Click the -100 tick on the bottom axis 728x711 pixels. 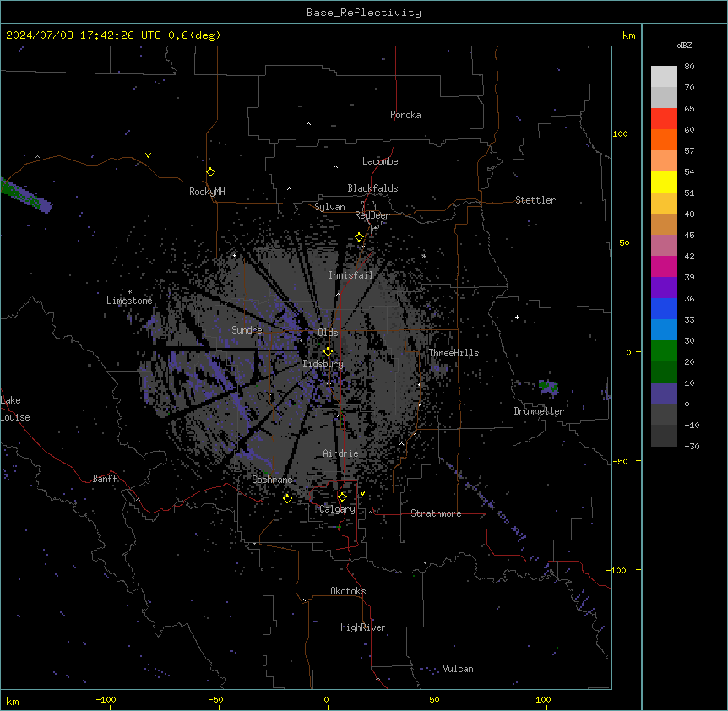[x=106, y=699]
